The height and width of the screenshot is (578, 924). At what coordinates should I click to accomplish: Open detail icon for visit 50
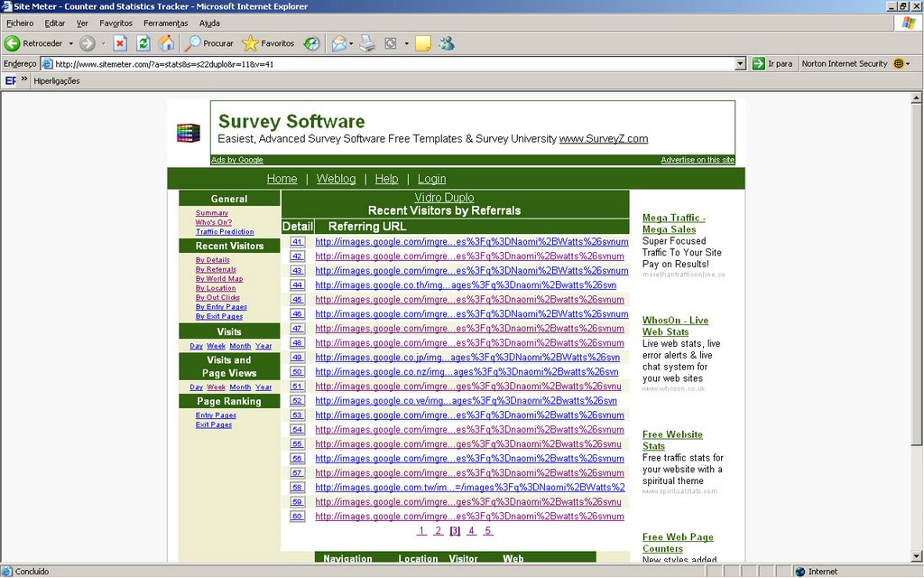(x=298, y=371)
